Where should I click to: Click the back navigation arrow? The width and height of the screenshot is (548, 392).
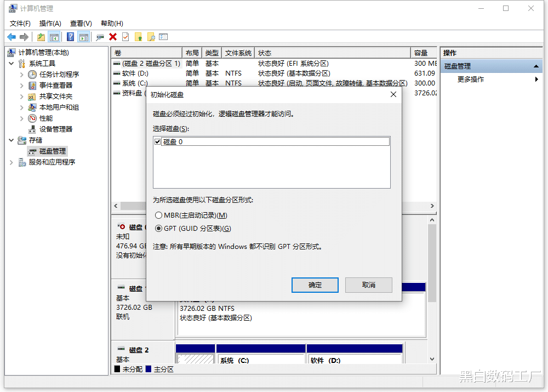coord(12,36)
